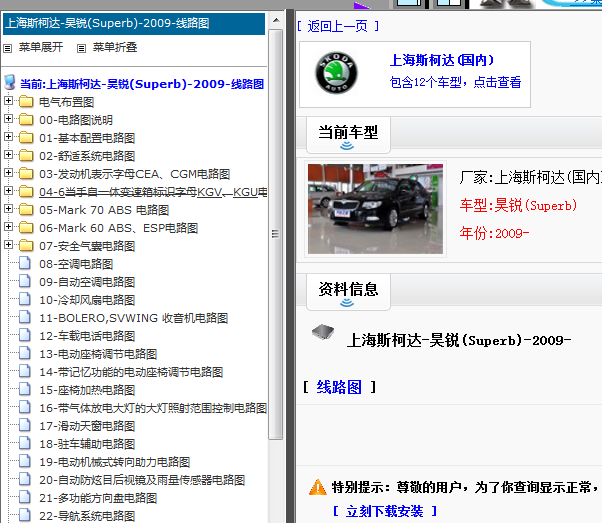The width and height of the screenshot is (602, 523).
Task: Click the warning triangle icon near 特别提示
Action: [318, 487]
